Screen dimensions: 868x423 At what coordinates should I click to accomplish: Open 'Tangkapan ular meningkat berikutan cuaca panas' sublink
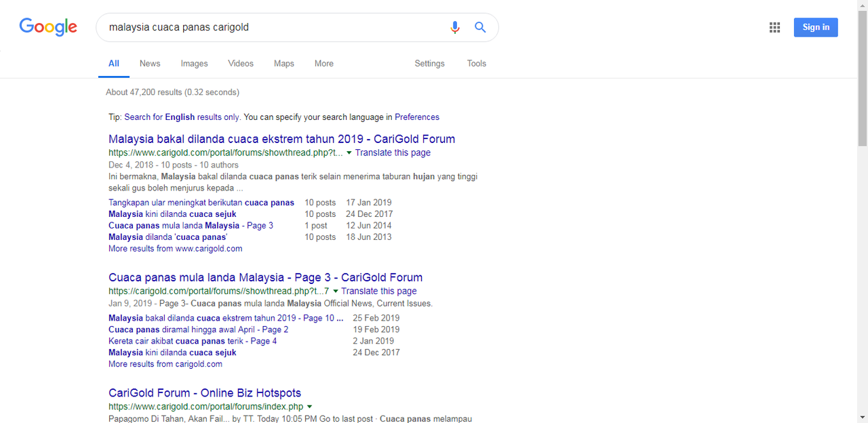(x=201, y=203)
